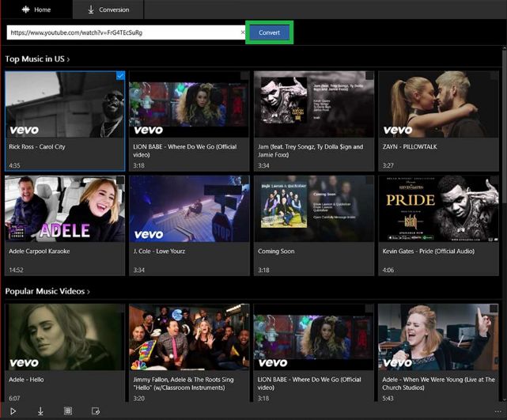Click the '4:06' duration label
Screen dimensions: 507x420
point(388,270)
